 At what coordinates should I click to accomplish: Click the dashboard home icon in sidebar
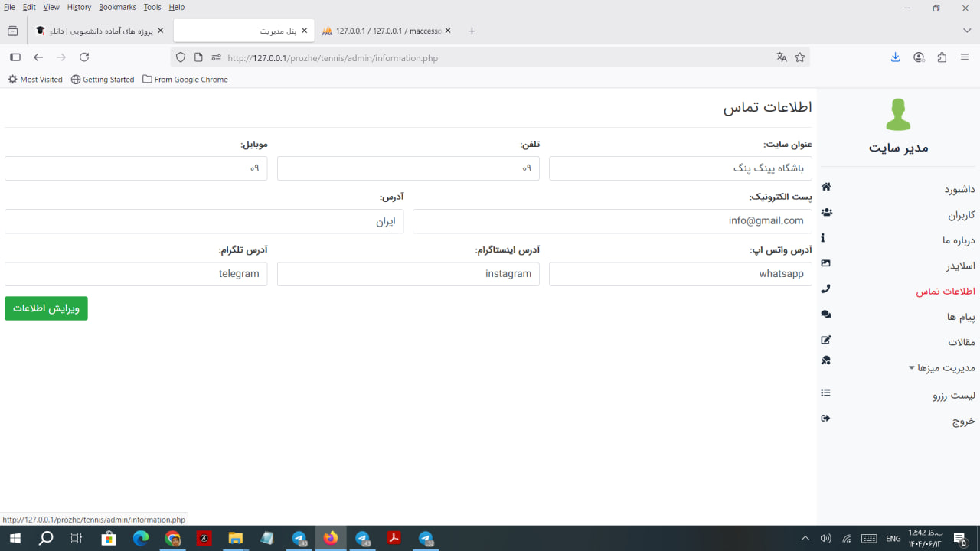tap(826, 187)
